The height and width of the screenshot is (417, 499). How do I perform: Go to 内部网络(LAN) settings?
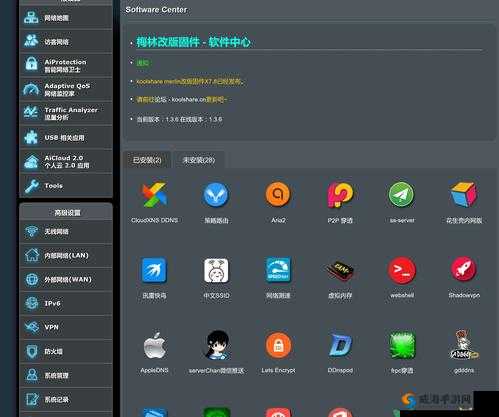pos(66,255)
